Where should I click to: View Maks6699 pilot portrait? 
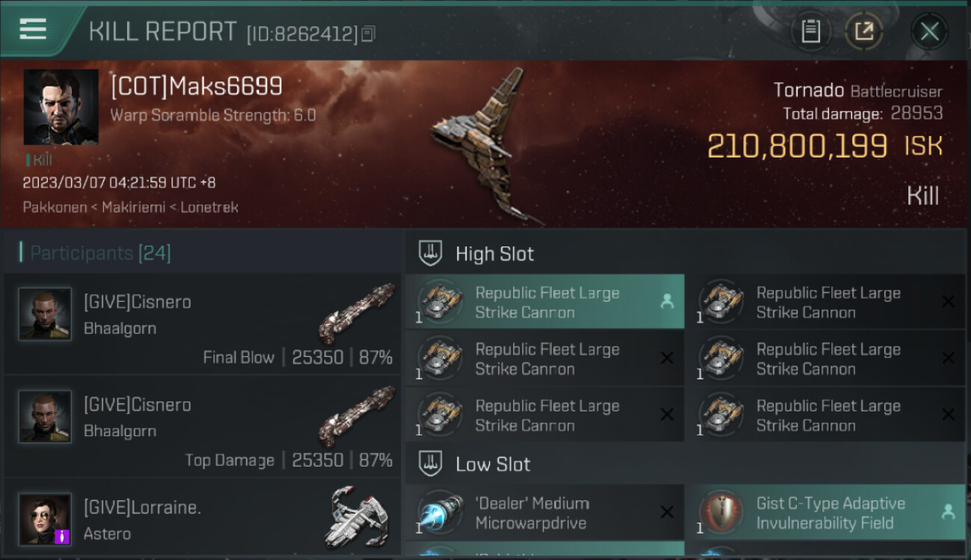click(61, 108)
